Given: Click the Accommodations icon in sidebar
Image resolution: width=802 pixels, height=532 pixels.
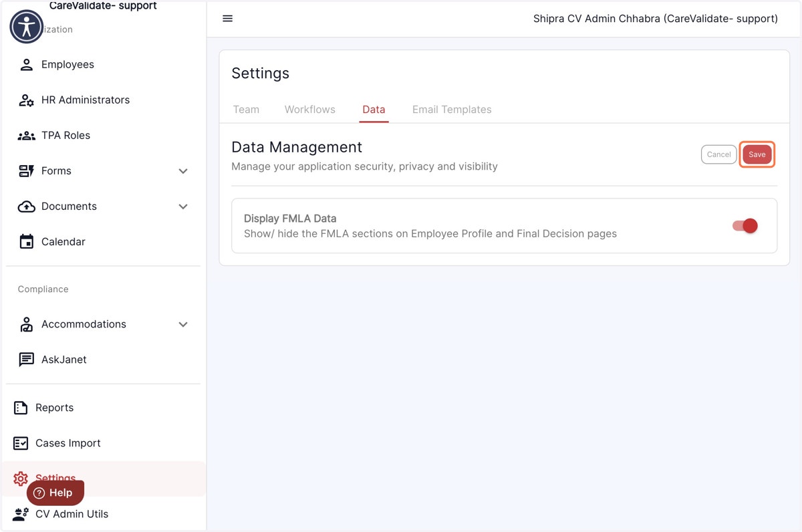Looking at the screenshot, I should [x=26, y=324].
